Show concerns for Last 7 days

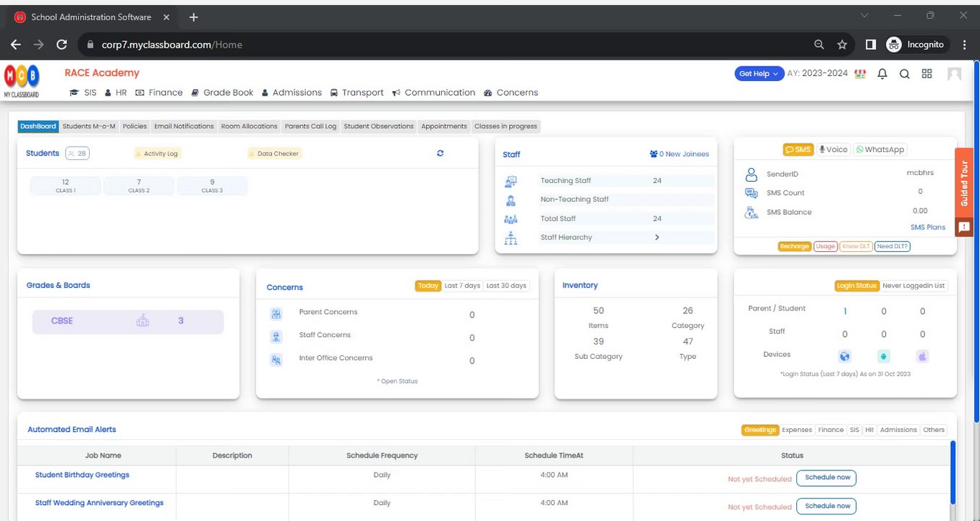coord(462,286)
